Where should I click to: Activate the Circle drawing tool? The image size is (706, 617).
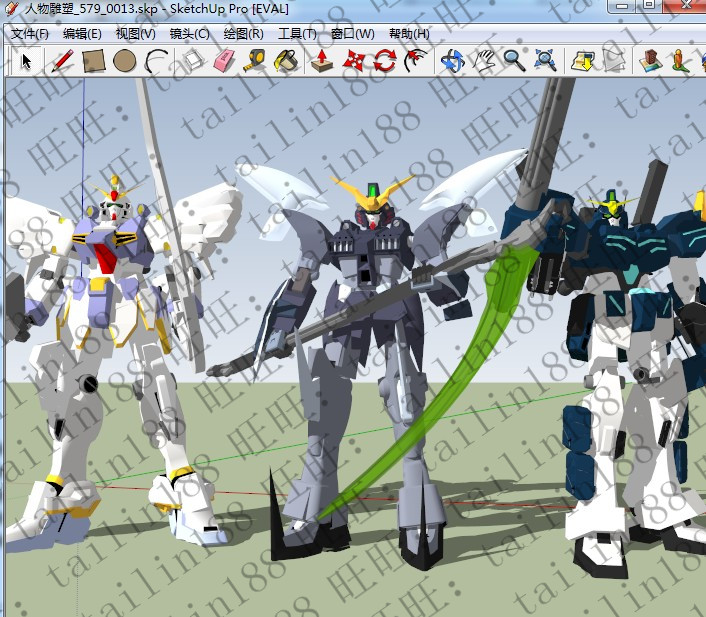[125, 61]
